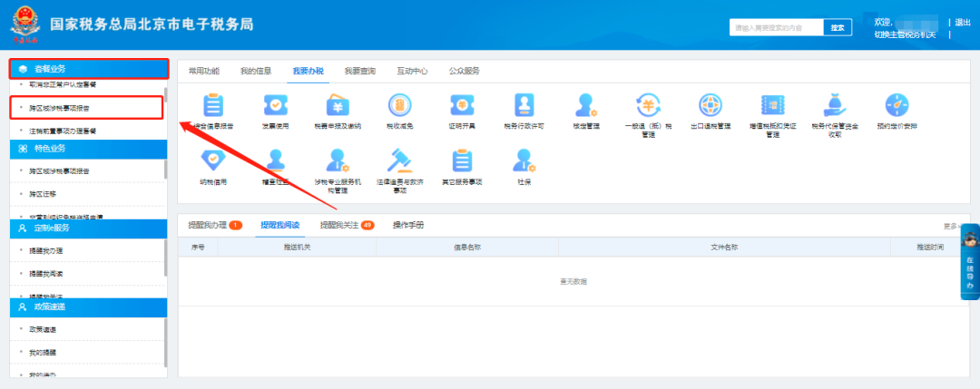Open 一般退（抵）税管理 icon

pos(648,105)
